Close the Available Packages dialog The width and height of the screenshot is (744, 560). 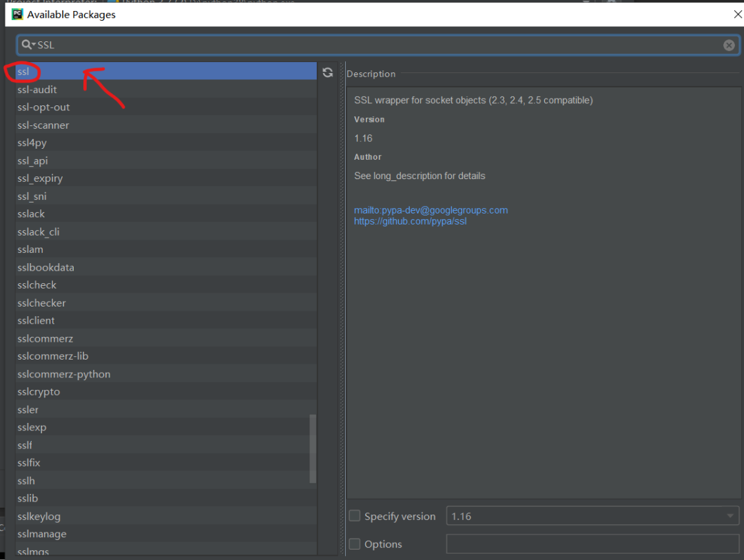tap(737, 14)
